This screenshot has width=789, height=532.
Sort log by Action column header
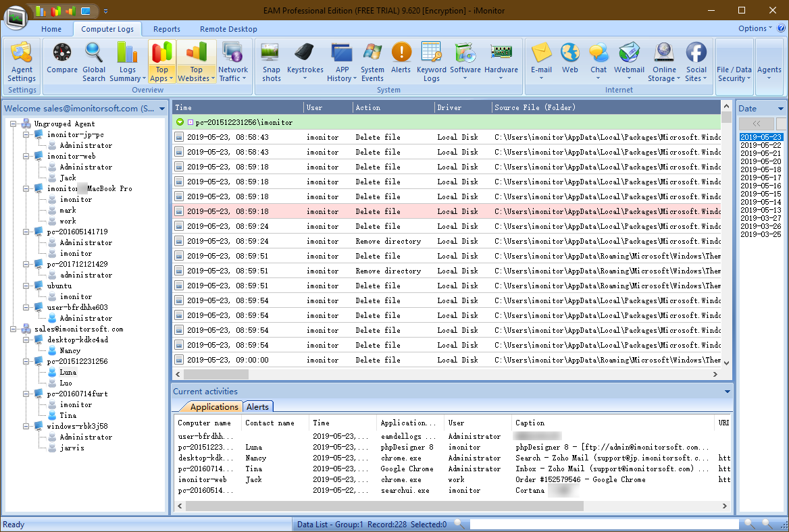coord(394,107)
